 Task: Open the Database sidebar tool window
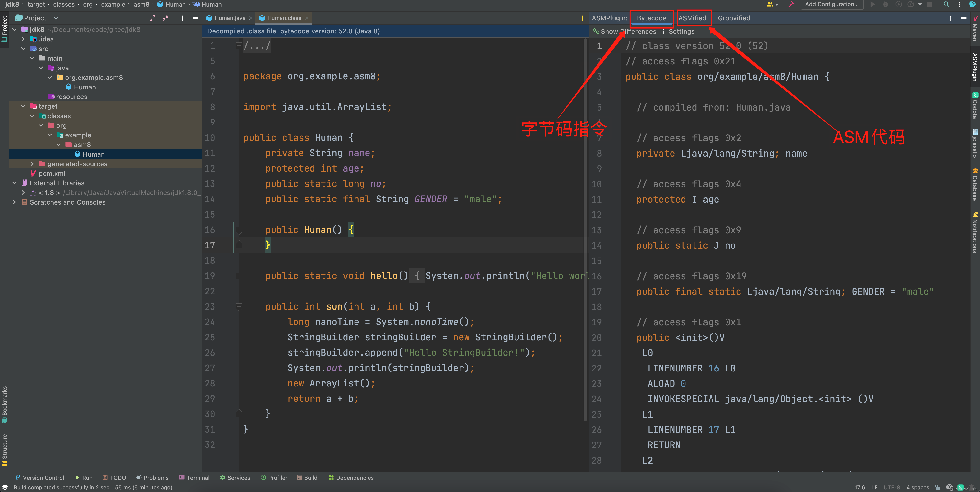(x=975, y=185)
